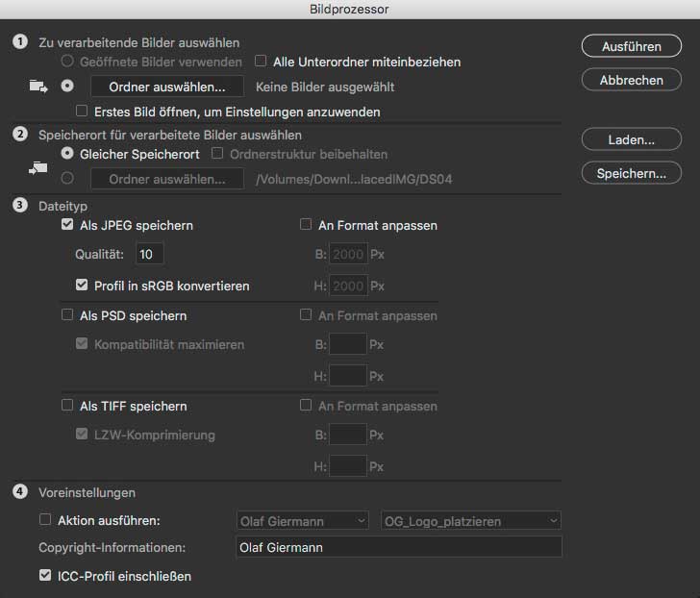Image resolution: width=700 pixels, height=598 pixels.
Task: Click the Voreinstellungen section heading
Action: (x=87, y=492)
